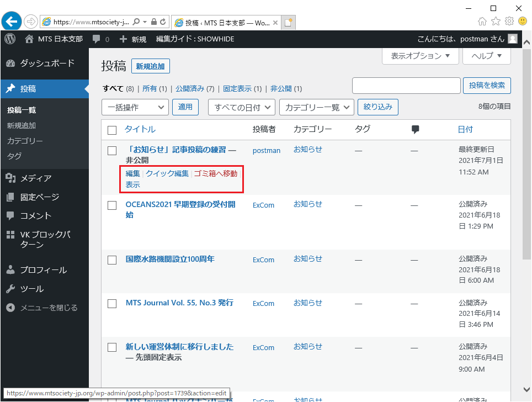
Task: Click the 新規追加 button beside 投稿 heading
Action: coord(151,66)
